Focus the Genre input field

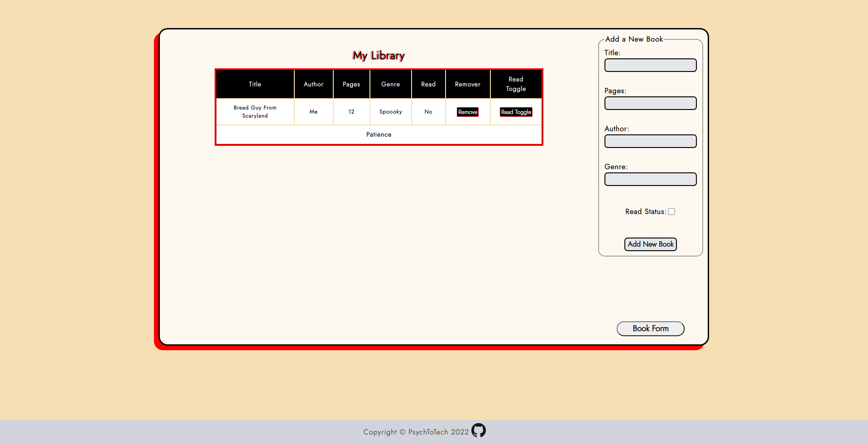pyautogui.click(x=650, y=179)
